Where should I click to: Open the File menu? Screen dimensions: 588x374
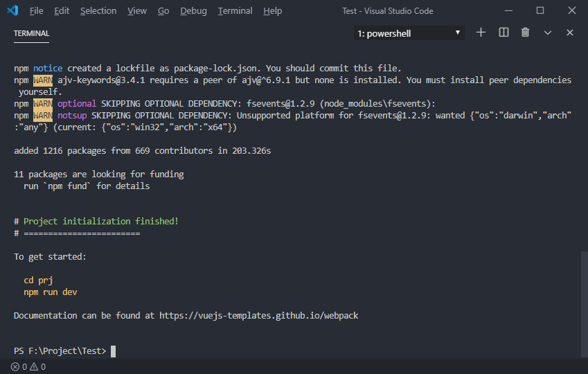point(37,11)
